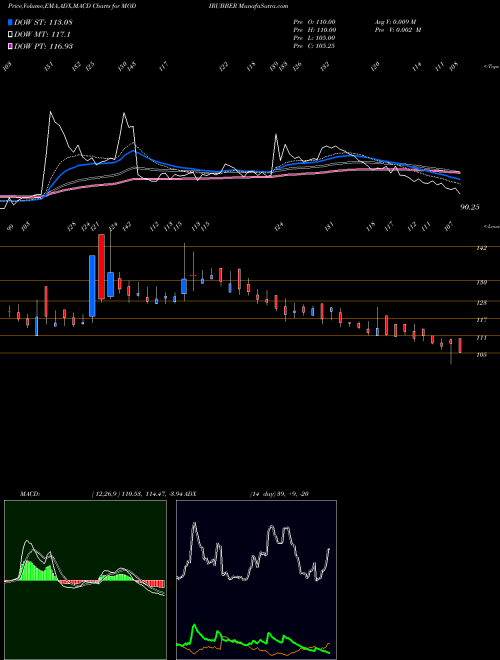Click the 'Pre V: 0.002 M' value
This screenshot has height=660, width=500.
click(x=398, y=30)
